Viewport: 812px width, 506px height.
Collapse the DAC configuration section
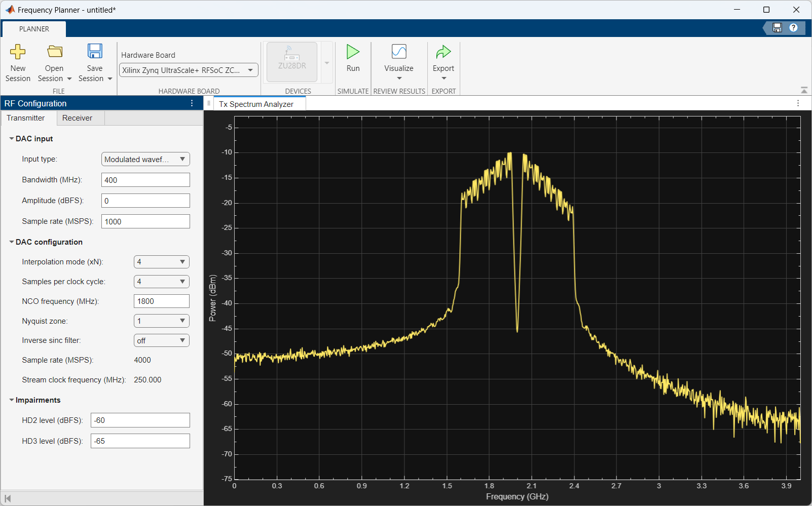coord(12,242)
